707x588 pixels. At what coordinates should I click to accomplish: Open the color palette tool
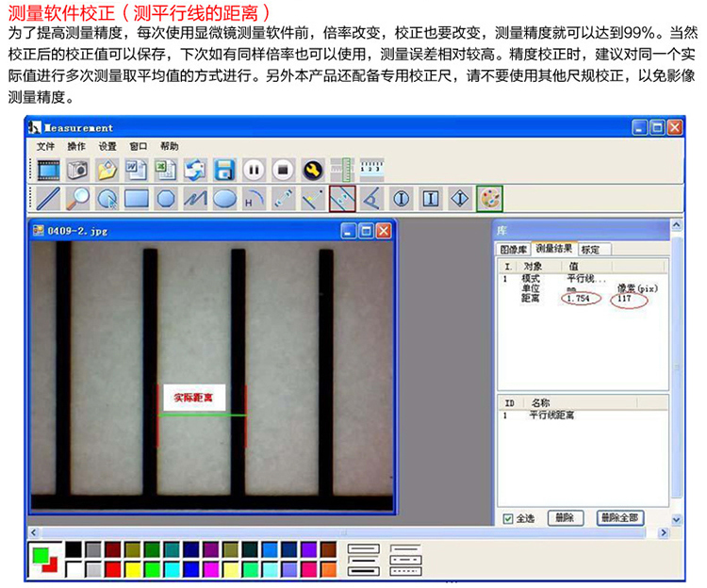click(x=489, y=198)
